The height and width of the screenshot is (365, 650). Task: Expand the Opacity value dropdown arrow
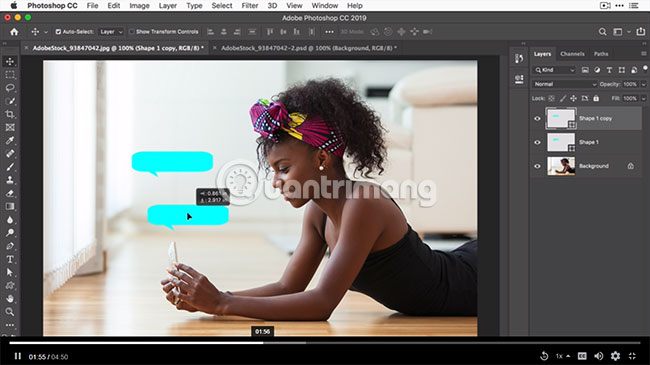(643, 84)
